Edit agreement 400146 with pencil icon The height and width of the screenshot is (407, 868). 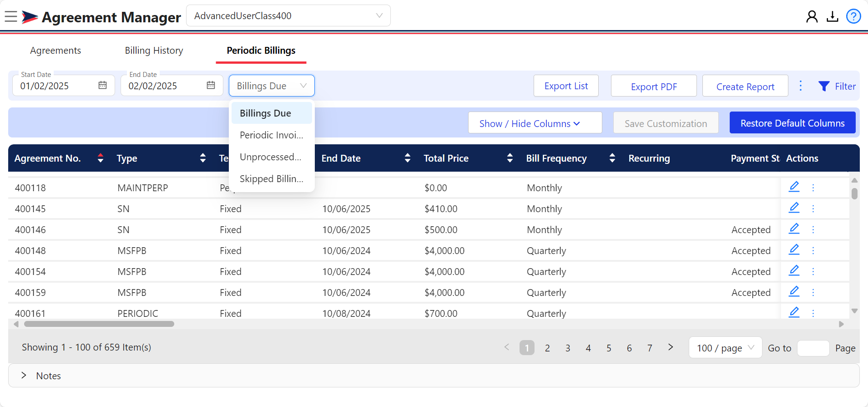coord(794,229)
